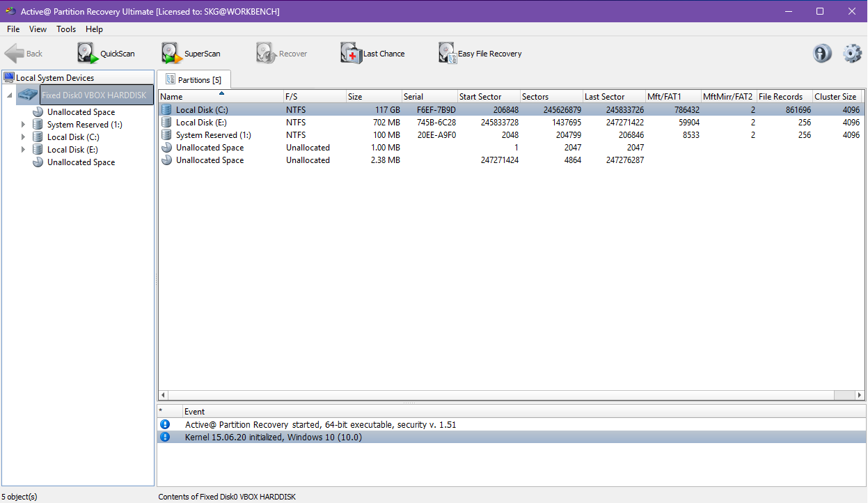The width and height of the screenshot is (868, 503).
Task: Click the 100 MB size cell
Action: pyautogui.click(x=385, y=135)
